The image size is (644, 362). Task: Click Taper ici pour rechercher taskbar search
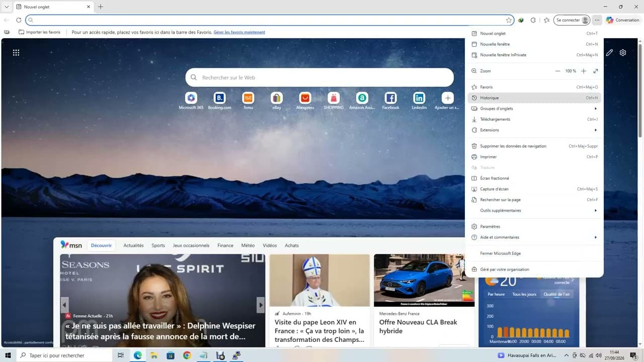point(64,355)
